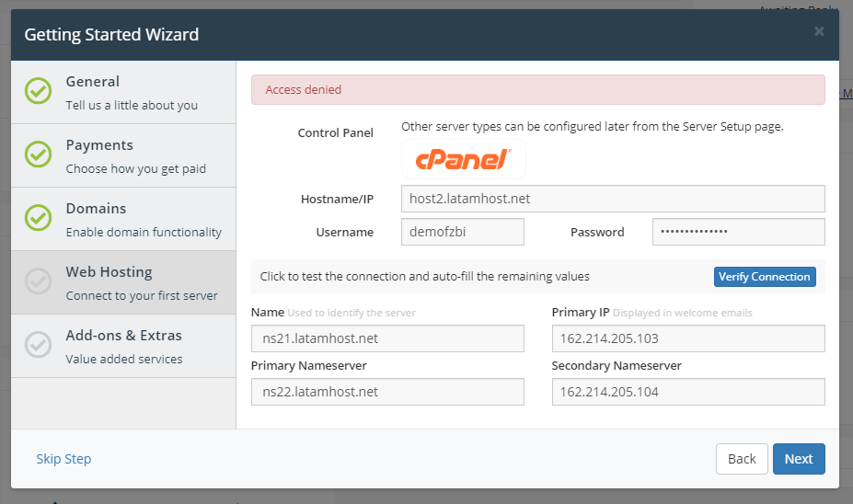Click the Password input field
The image size is (853, 504).
(738, 232)
